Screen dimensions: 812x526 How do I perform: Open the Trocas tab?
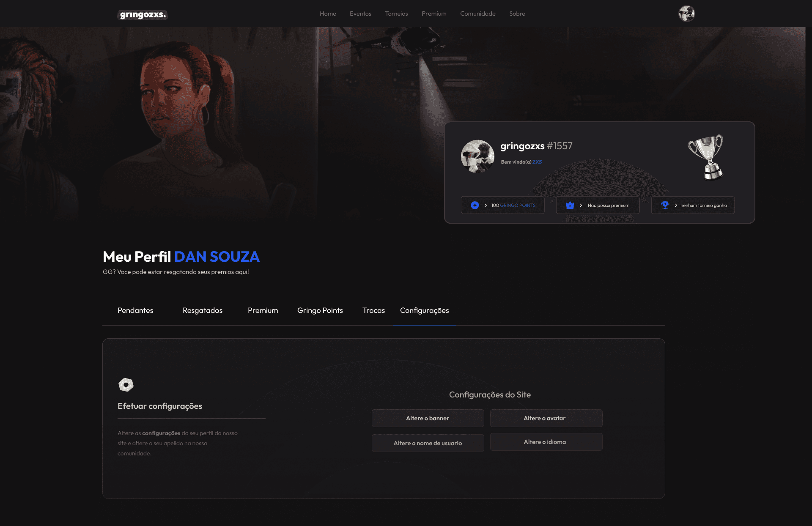pos(373,310)
